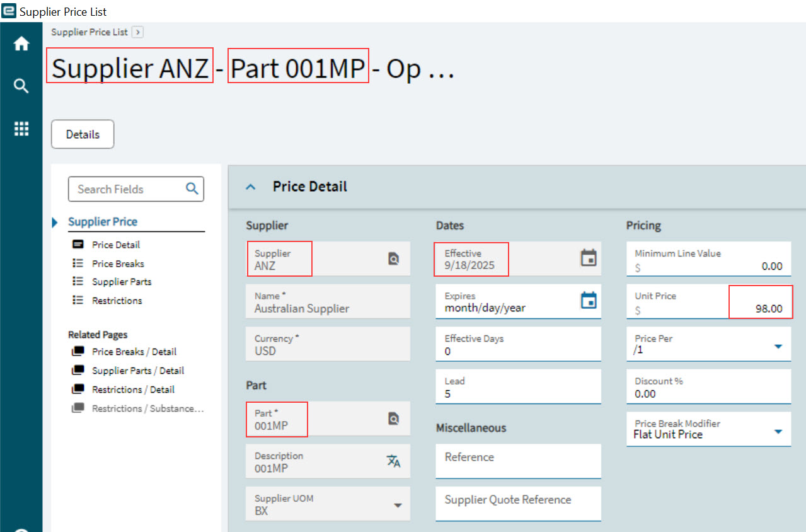Open the Price Break Modifier dropdown
The width and height of the screenshot is (806, 532).
778,432
